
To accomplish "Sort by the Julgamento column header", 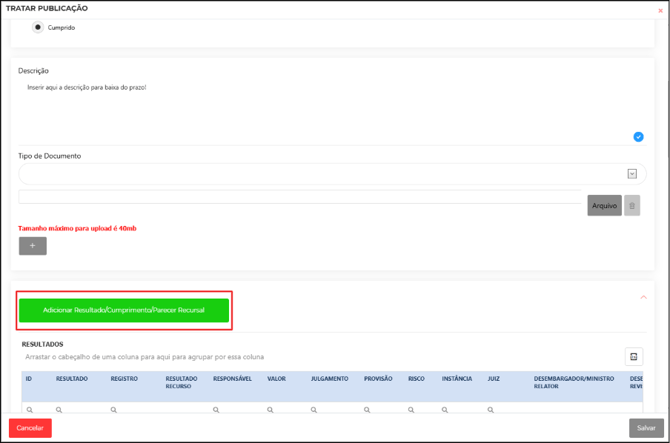I will click(329, 379).
